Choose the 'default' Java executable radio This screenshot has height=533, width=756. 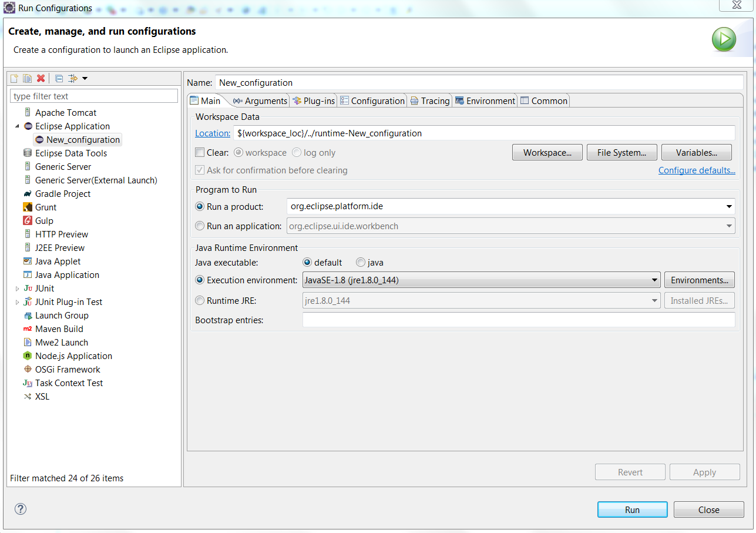point(307,262)
